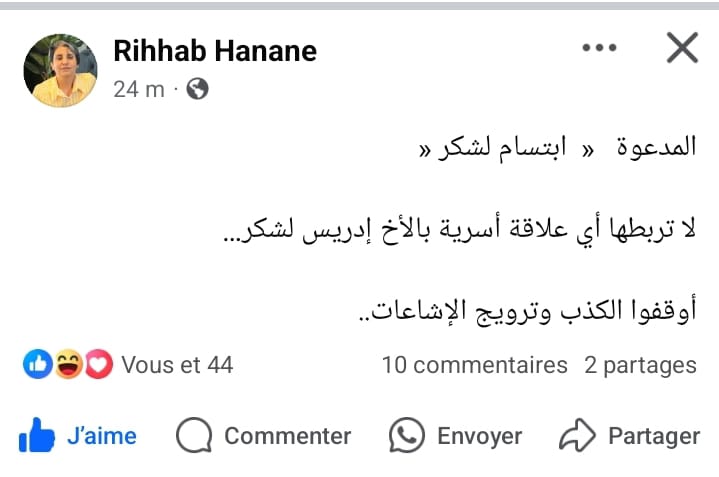This screenshot has height=477, width=719.
Task: Click the laughing haha reaction icon
Action: coord(67,366)
